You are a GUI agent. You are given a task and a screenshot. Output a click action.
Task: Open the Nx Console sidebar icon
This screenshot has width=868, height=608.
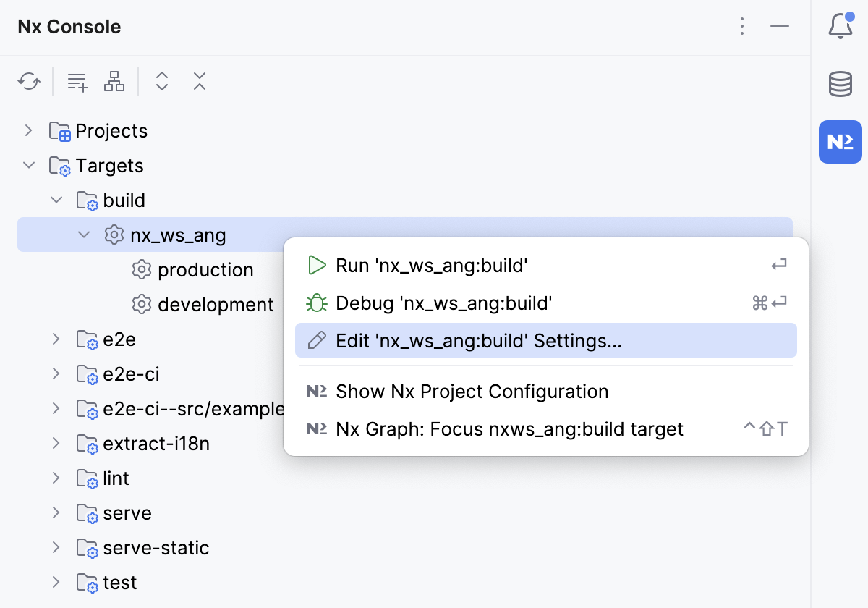click(x=840, y=142)
